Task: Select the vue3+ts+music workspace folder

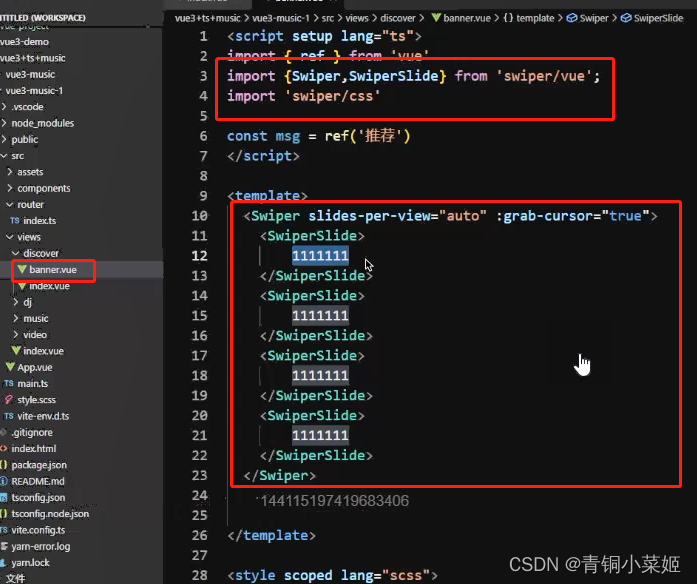Action: click(x=33, y=58)
